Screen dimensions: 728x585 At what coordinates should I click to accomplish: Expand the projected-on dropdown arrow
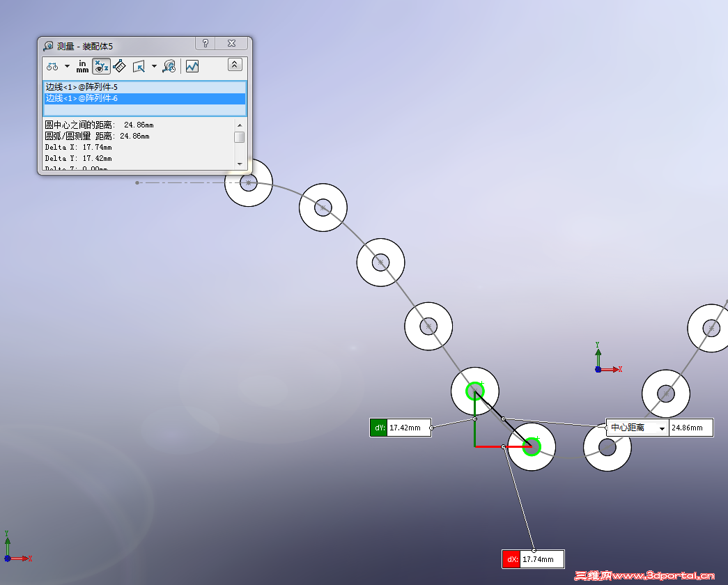click(154, 66)
